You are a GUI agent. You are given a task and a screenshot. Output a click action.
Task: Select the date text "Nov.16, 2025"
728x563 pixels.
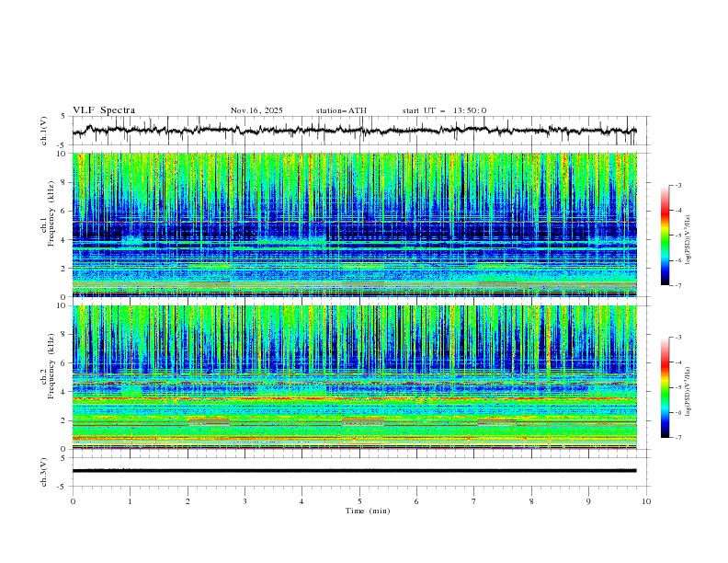pyautogui.click(x=256, y=110)
